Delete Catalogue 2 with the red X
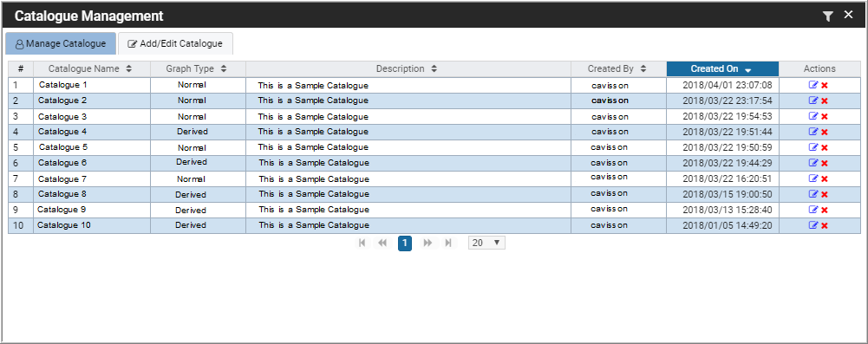This screenshot has height=344, width=868. point(825,101)
